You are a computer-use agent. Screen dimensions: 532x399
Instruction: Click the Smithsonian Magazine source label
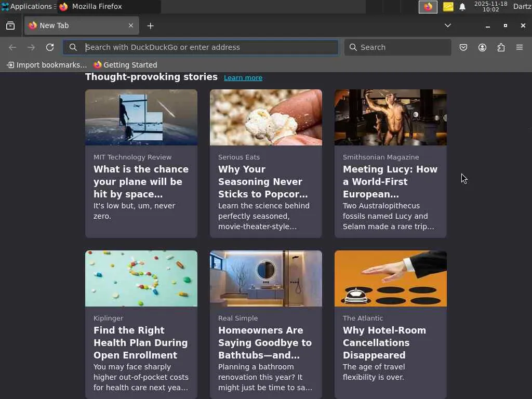pos(381,157)
